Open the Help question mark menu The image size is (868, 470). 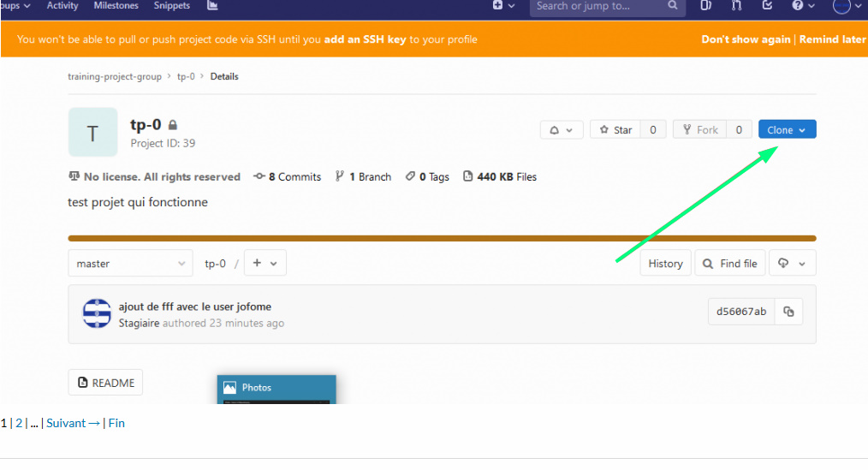803,5
